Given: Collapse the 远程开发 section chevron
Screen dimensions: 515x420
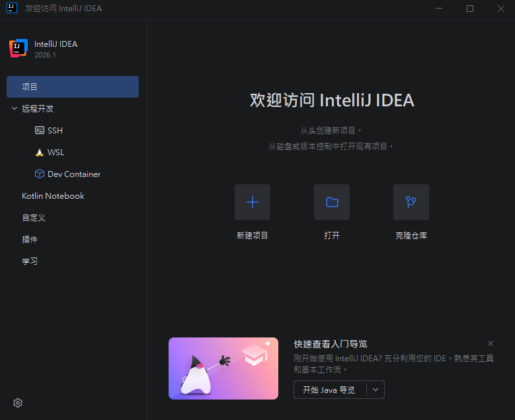Looking at the screenshot, I should coord(15,108).
